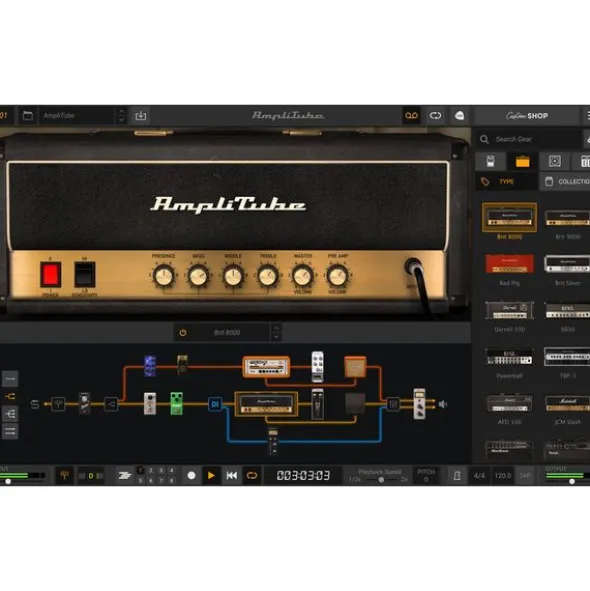Flip the black sensitivity rocker switch
The image size is (590, 591).
[84, 275]
